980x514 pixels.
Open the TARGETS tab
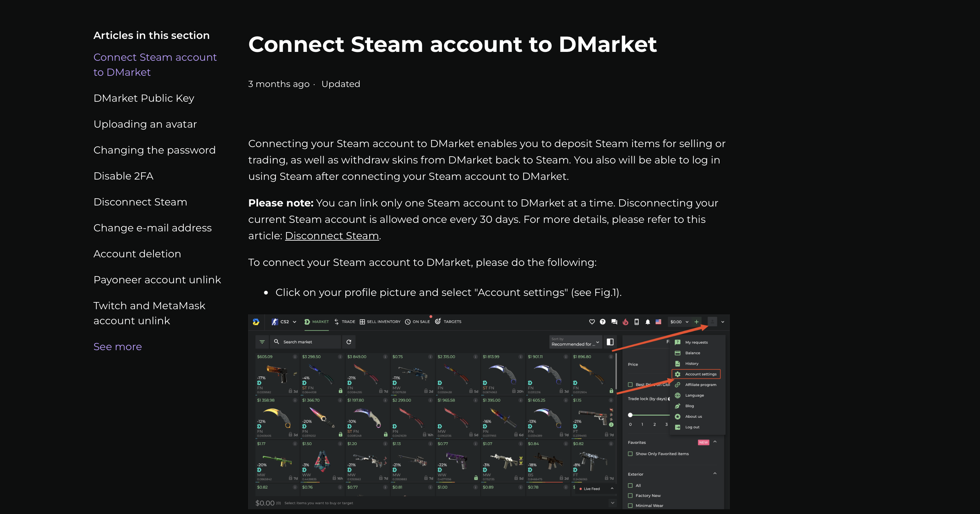pos(448,322)
